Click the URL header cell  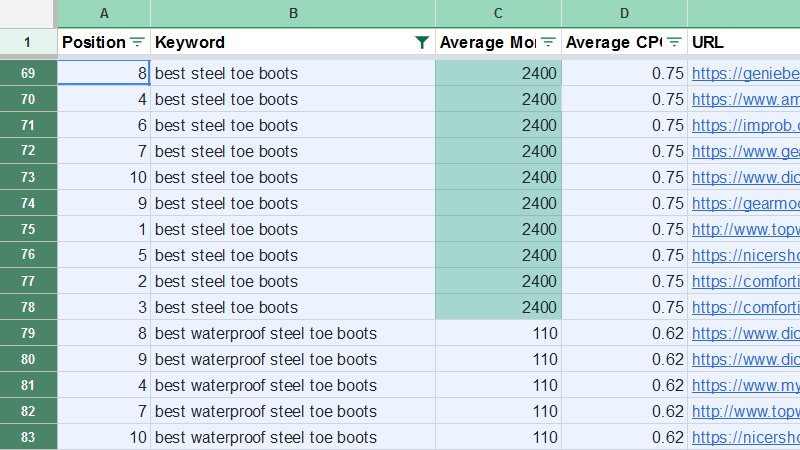(x=744, y=42)
